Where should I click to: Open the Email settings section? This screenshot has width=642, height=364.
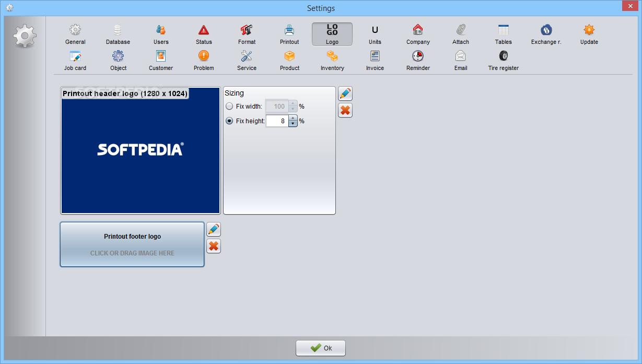pyautogui.click(x=461, y=61)
